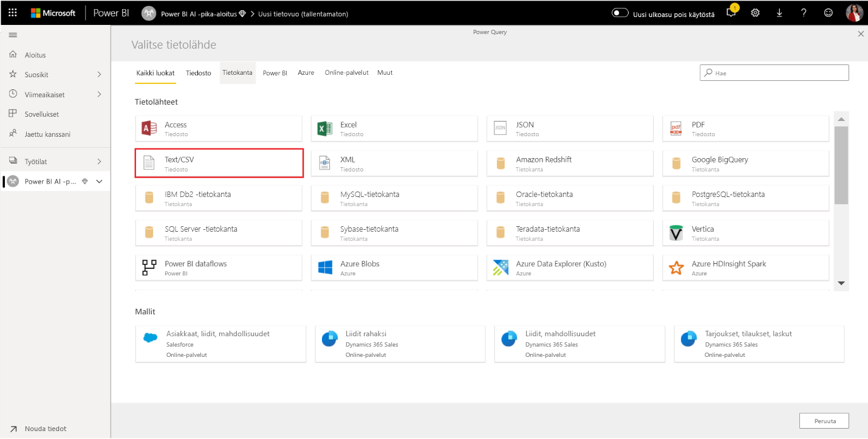The height and width of the screenshot is (439, 868).
Task: Click the data sources scrollbar up arrow
Action: [841, 118]
